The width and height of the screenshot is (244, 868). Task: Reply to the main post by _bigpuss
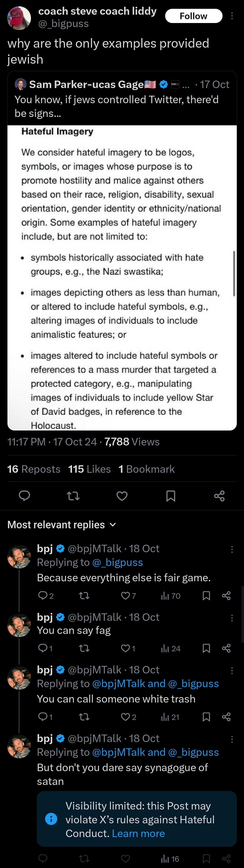click(24, 496)
